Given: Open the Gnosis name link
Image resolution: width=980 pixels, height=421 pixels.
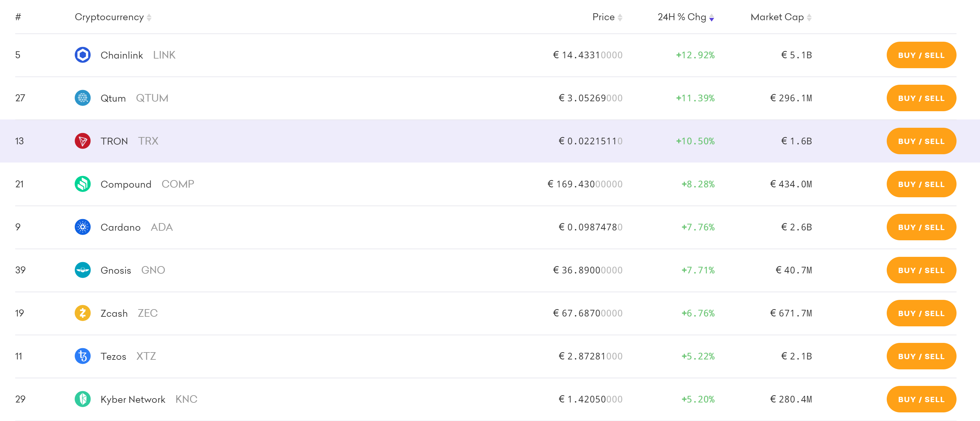Looking at the screenshot, I should pos(116,270).
